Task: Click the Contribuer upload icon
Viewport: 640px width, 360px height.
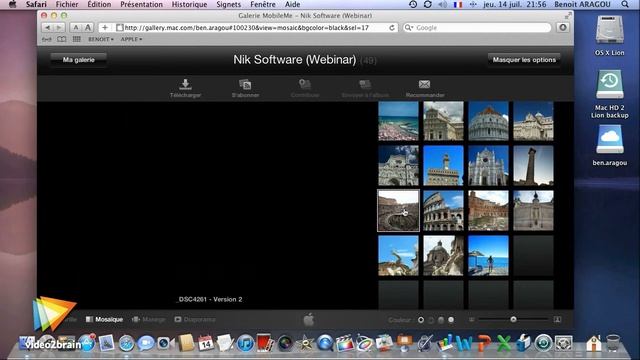Action: tap(304, 84)
